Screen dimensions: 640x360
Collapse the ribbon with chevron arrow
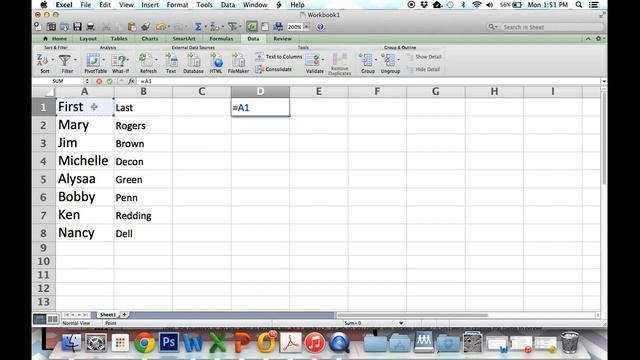588,38
